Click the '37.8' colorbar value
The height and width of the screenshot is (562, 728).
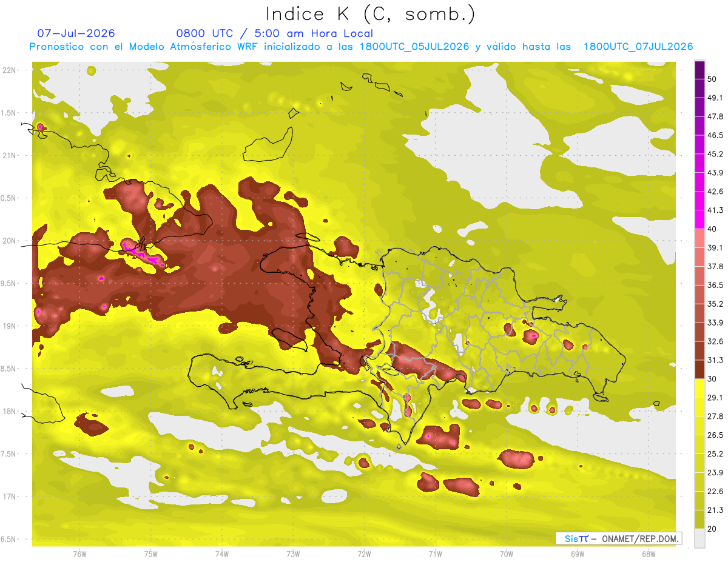[715, 266]
